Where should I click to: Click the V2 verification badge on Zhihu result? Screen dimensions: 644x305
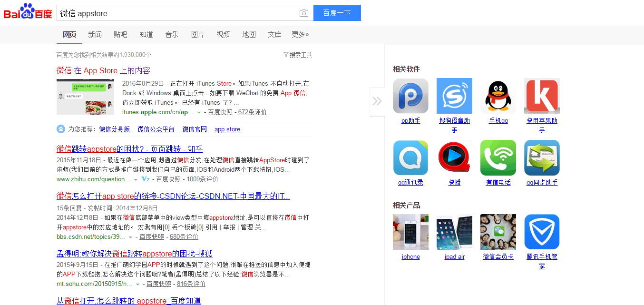(x=146, y=179)
